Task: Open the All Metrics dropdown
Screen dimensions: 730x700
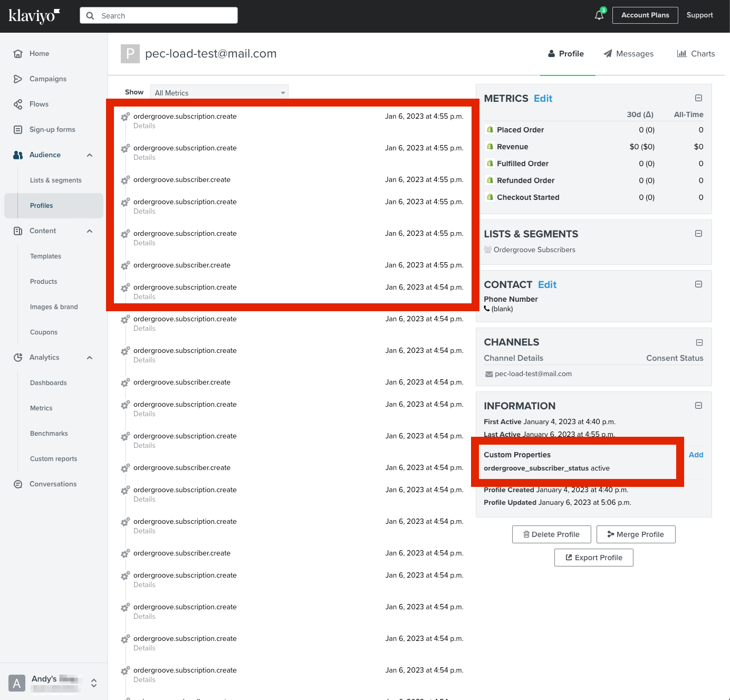Action: pyautogui.click(x=219, y=93)
